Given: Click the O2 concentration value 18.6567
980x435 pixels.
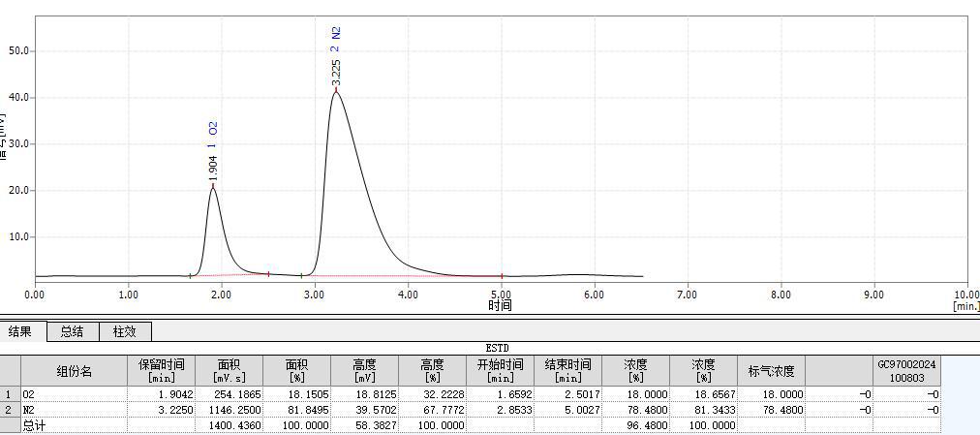Looking at the screenshot, I should (x=704, y=394).
